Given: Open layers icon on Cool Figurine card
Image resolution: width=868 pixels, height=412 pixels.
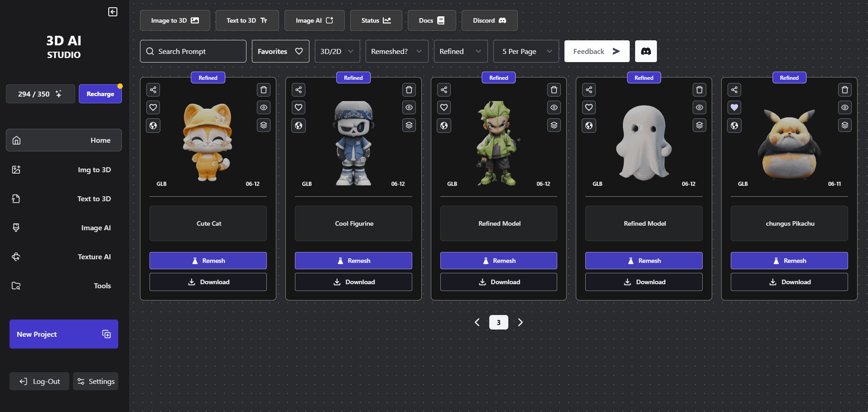Looking at the screenshot, I should (x=409, y=125).
